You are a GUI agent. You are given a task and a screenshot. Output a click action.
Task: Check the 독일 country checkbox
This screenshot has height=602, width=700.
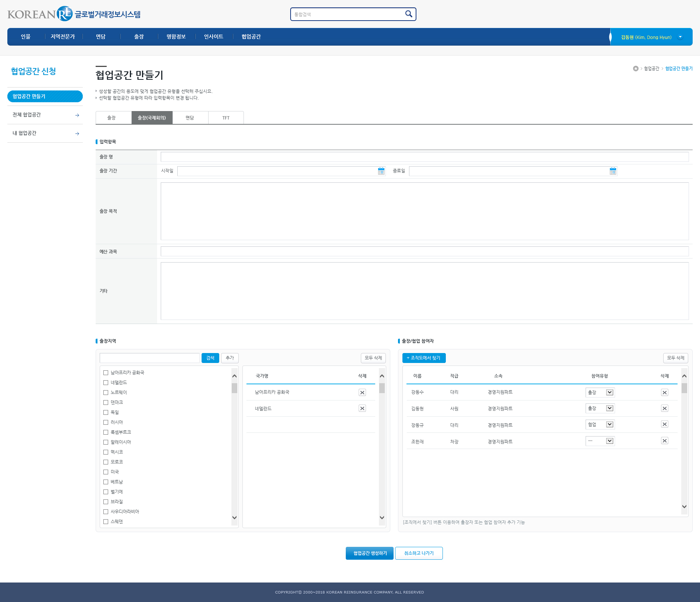click(x=106, y=413)
